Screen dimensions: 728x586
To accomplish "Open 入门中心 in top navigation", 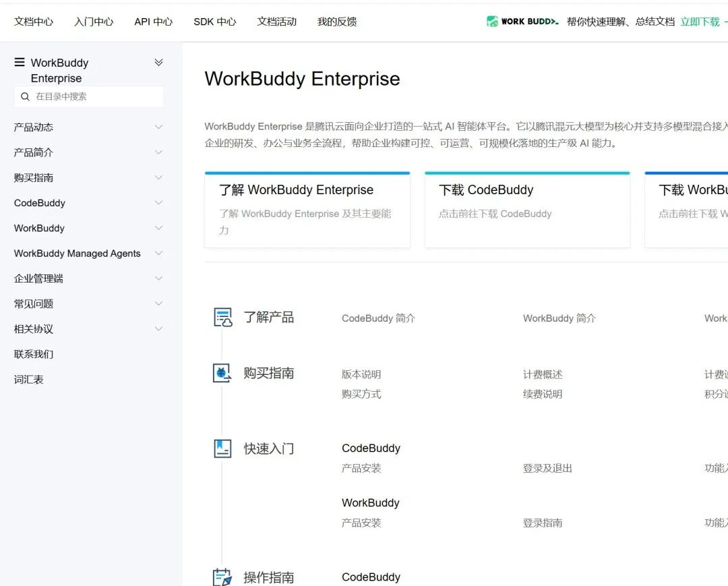I will click(x=94, y=22).
